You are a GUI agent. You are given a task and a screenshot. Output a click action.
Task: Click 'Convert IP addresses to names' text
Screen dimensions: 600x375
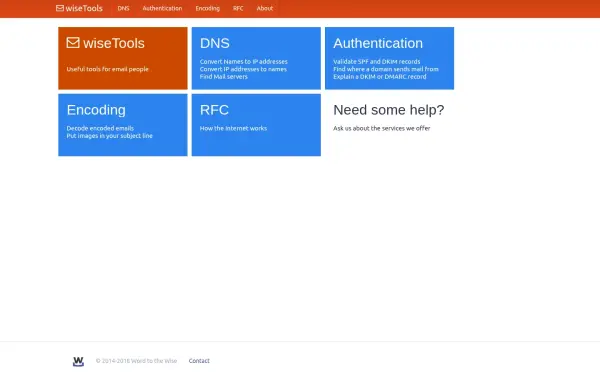pyautogui.click(x=243, y=69)
